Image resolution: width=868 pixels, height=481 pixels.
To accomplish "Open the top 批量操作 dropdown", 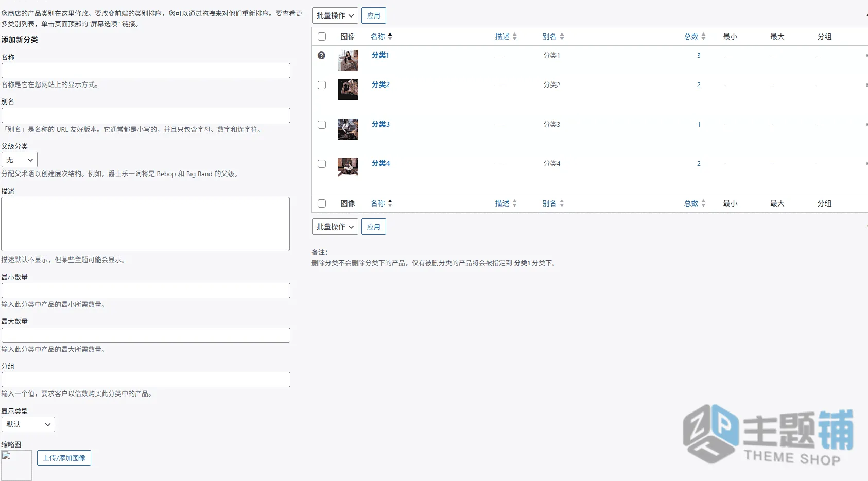I will pyautogui.click(x=335, y=15).
